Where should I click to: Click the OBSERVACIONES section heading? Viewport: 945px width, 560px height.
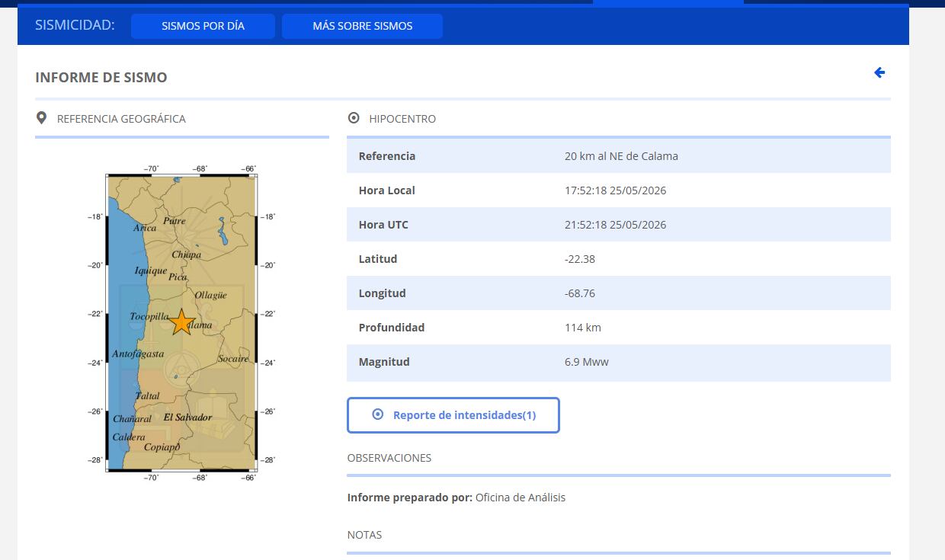click(x=389, y=458)
